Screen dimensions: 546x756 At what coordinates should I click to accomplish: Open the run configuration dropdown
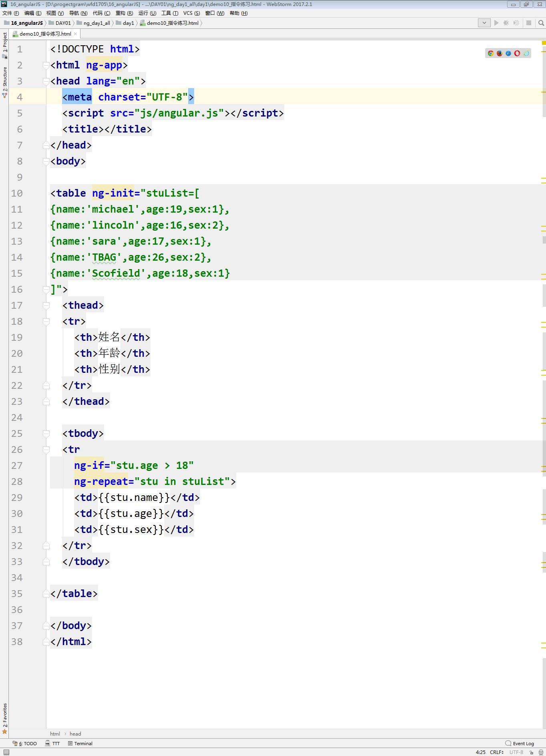click(484, 23)
